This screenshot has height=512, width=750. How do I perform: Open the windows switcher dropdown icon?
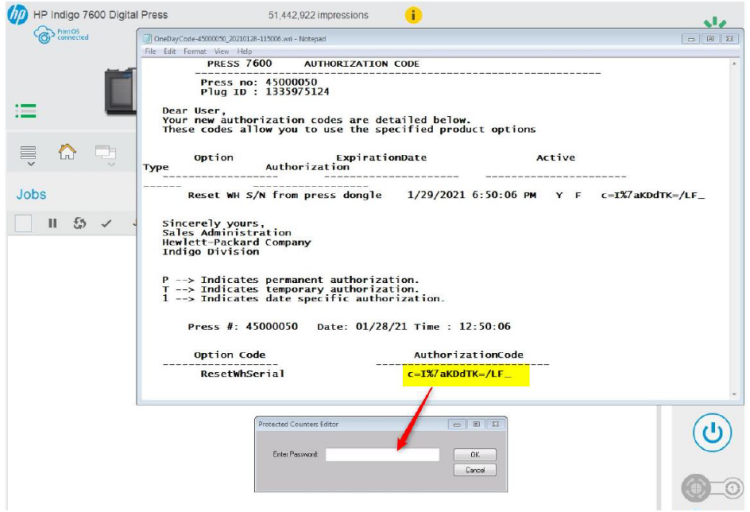pos(106,156)
